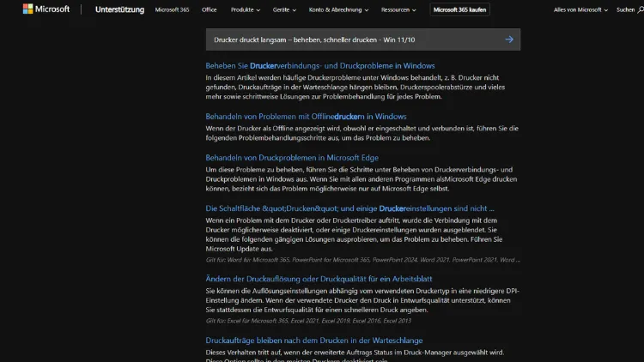Go to Microsoft 365 menu item
This screenshot has width=644, height=362.
pyautogui.click(x=172, y=9)
